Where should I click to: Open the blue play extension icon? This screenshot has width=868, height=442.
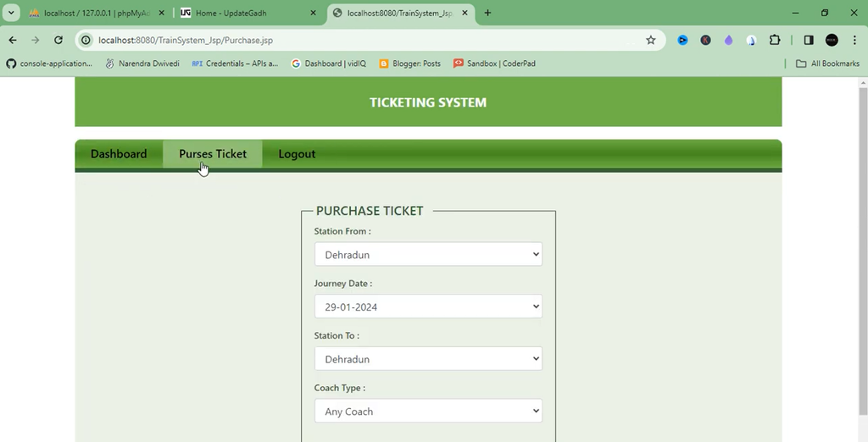coord(682,40)
